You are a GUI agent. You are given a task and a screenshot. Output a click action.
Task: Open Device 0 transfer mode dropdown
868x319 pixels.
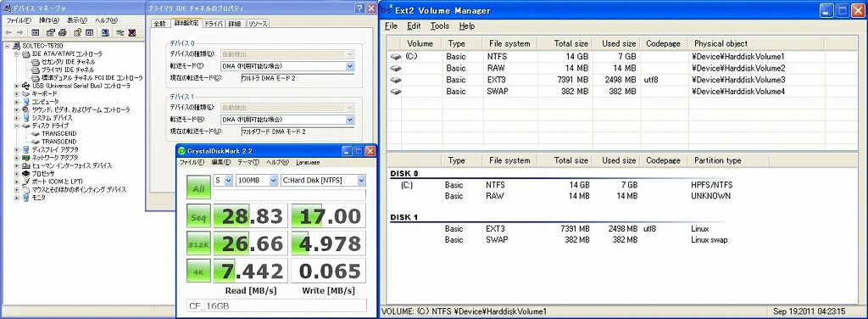click(287, 66)
